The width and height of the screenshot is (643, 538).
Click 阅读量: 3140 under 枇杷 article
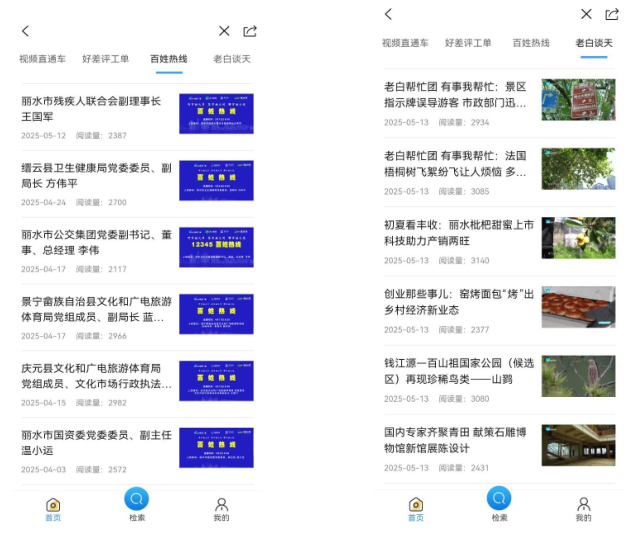pos(464,261)
